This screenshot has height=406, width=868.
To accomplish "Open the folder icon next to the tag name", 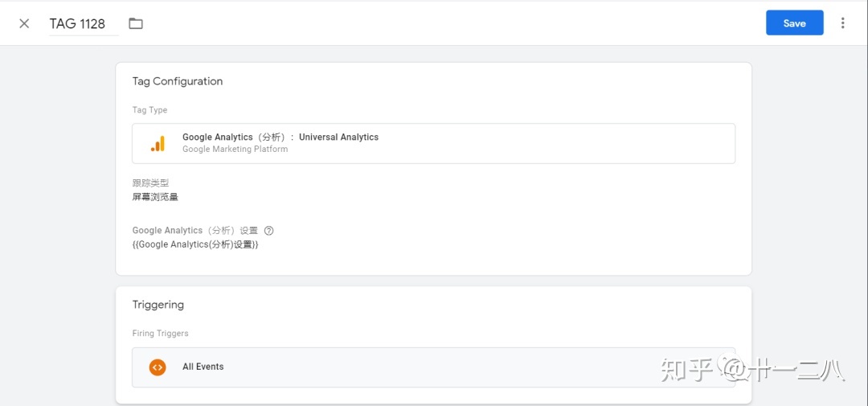I will tap(136, 23).
